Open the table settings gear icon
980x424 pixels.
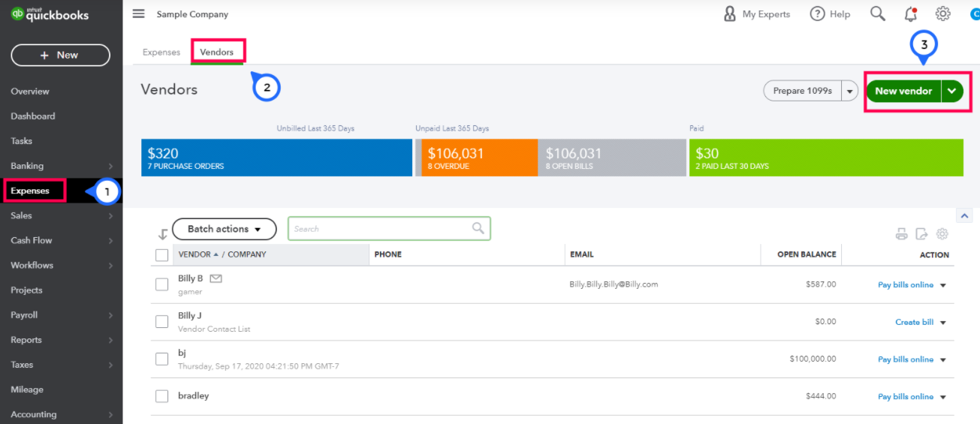coord(942,234)
